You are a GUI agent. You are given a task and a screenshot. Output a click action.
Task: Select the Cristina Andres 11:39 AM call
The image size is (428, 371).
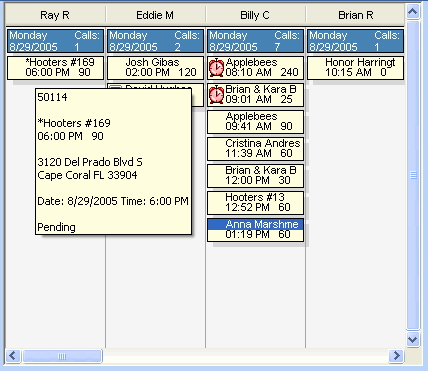click(255, 149)
